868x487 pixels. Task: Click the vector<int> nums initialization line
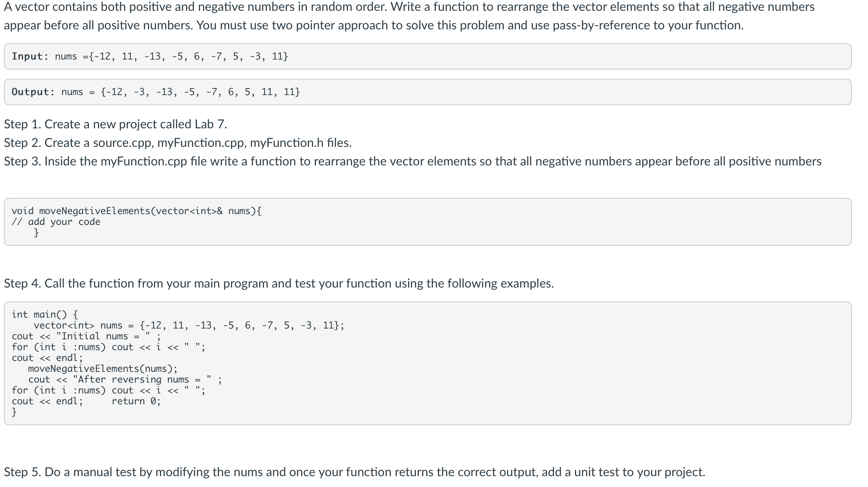tap(189, 325)
